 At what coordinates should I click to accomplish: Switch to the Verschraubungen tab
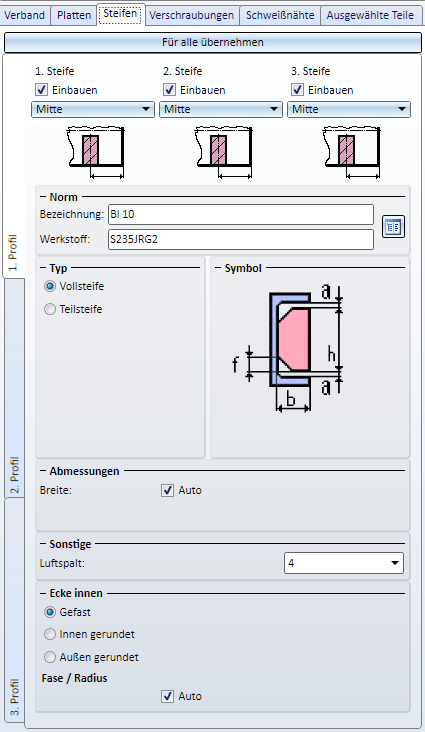point(191,15)
